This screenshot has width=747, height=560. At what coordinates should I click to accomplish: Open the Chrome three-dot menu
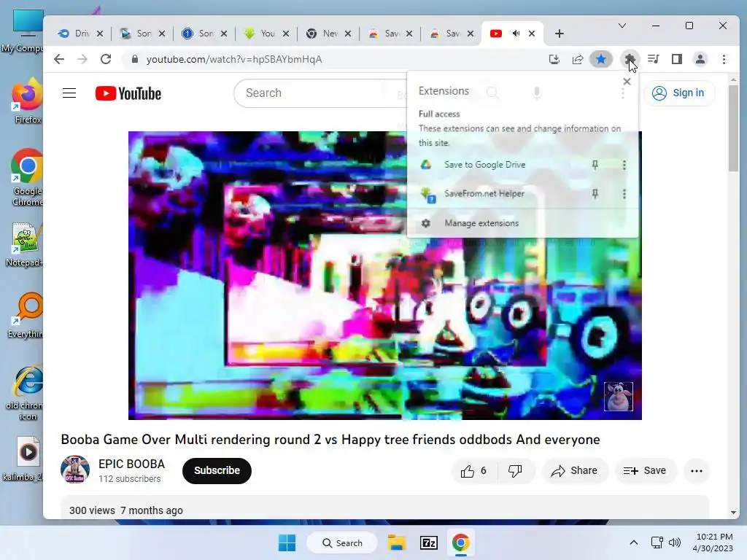click(x=724, y=59)
